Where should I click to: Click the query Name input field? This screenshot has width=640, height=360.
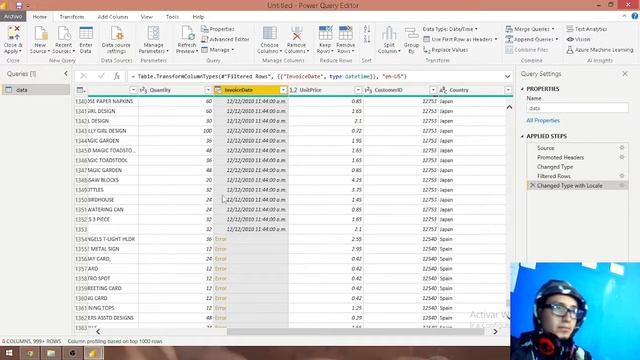tap(577, 108)
